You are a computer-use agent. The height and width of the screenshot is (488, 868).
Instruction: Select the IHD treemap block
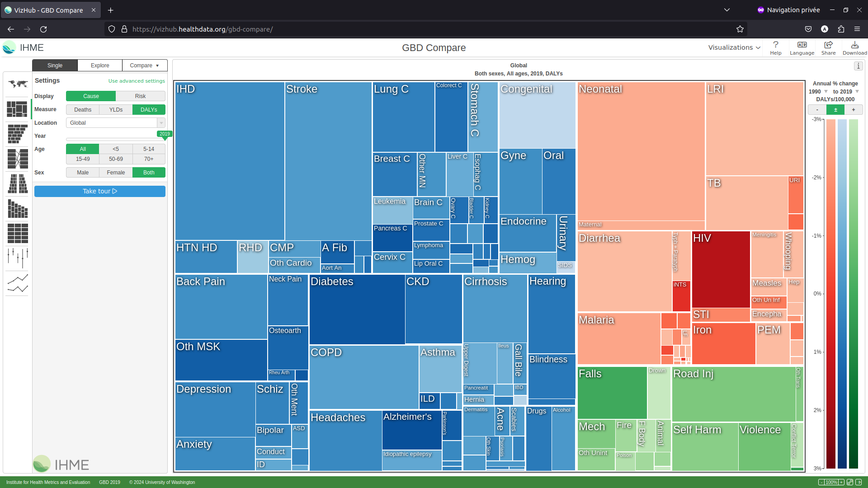[230, 161]
